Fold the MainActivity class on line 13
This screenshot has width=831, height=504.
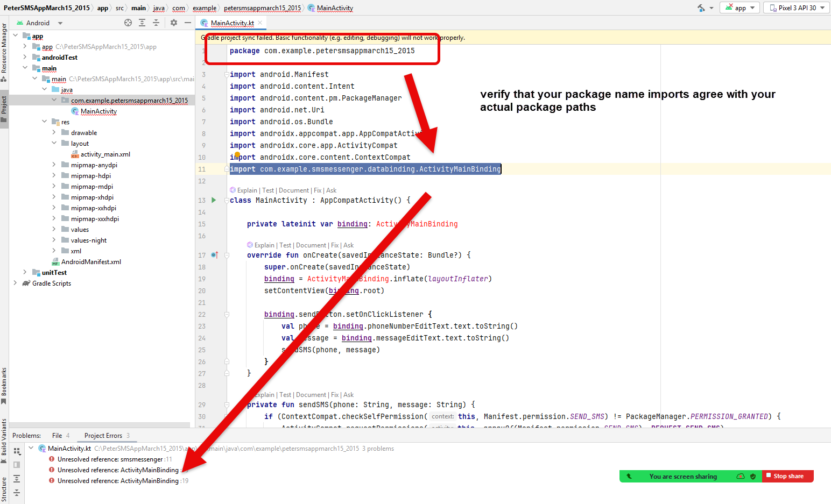pyautogui.click(x=227, y=200)
